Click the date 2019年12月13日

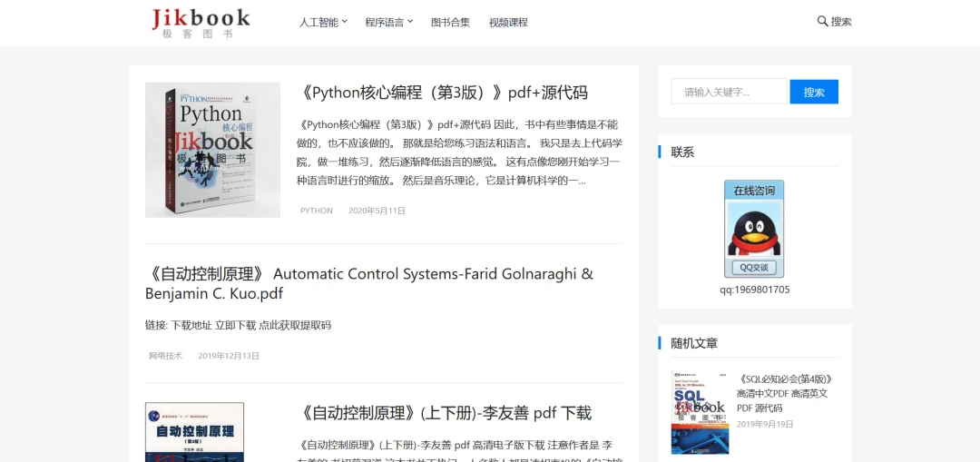[229, 356]
